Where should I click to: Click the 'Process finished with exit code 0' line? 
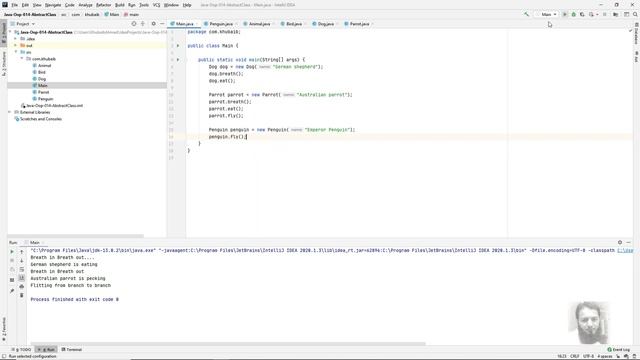coord(74,299)
